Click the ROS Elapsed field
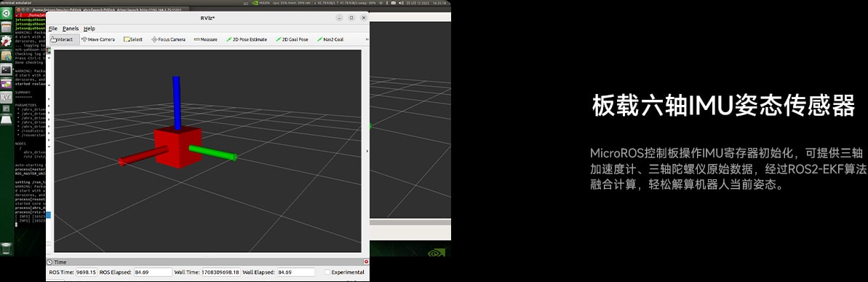This screenshot has height=282, width=868. [153, 272]
